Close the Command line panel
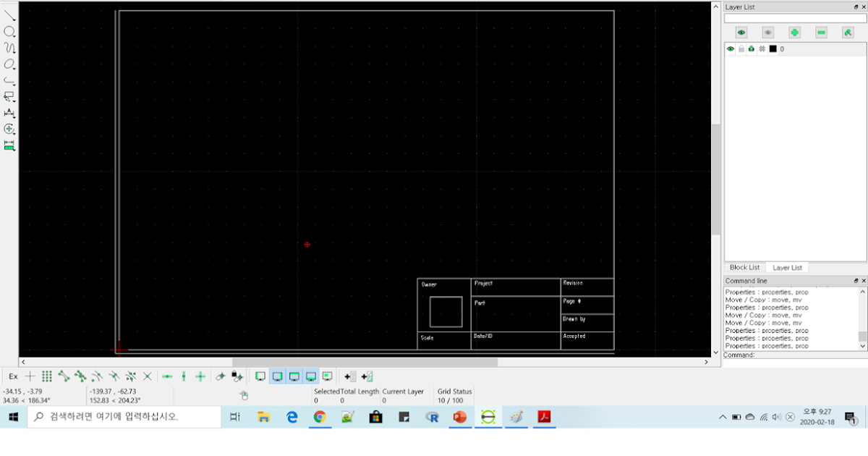868x456 pixels. pos(863,280)
